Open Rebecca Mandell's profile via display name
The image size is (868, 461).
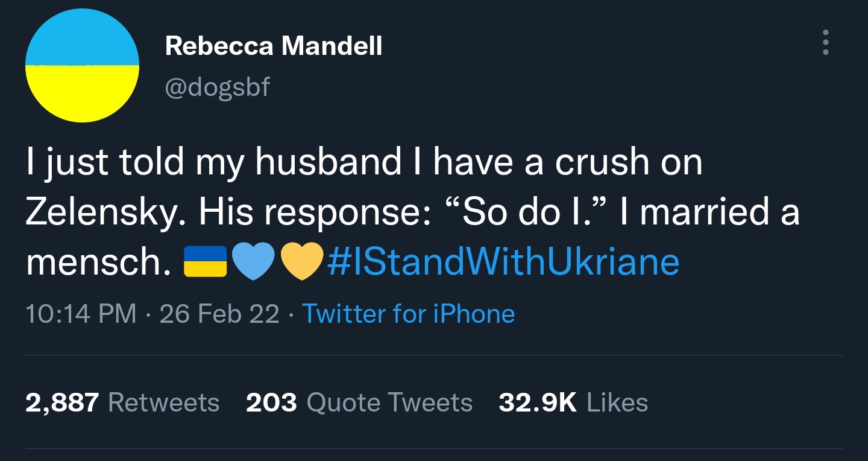(x=274, y=45)
